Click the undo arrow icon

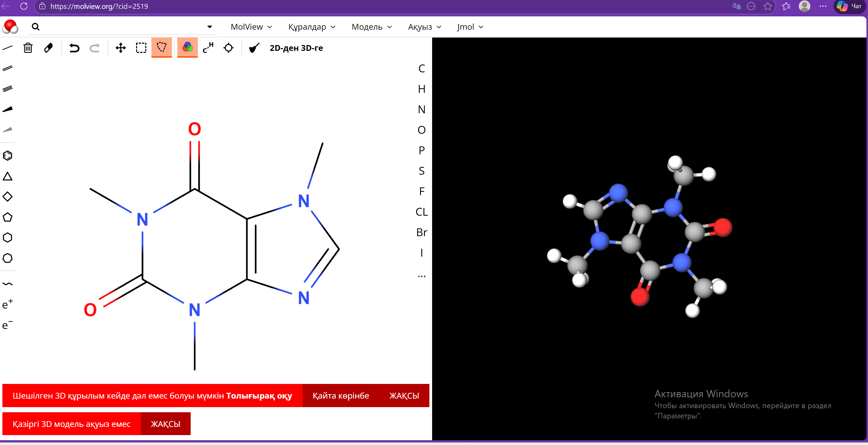point(74,48)
